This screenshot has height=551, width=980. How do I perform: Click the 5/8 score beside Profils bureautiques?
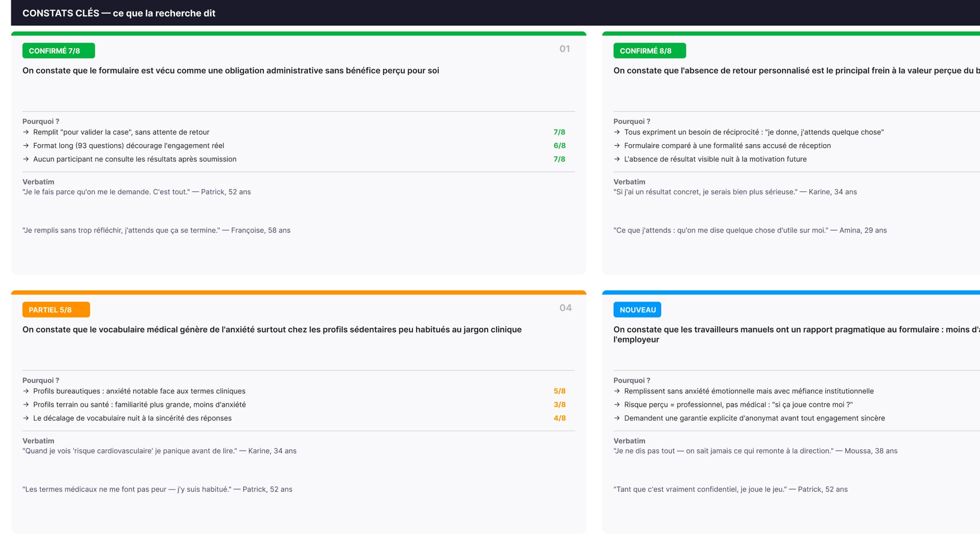(559, 391)
